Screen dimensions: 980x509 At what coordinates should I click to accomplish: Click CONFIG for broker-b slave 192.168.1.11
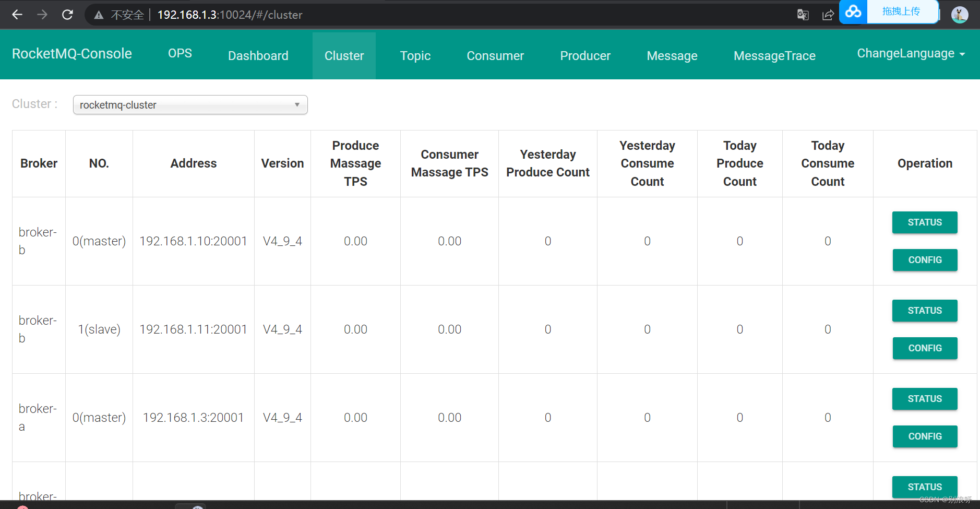(925, 348)
